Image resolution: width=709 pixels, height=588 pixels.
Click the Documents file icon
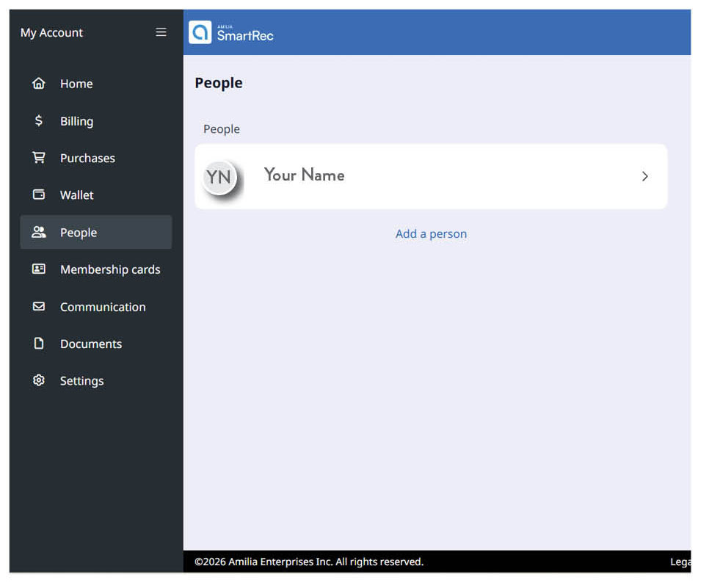pos(39,344)
